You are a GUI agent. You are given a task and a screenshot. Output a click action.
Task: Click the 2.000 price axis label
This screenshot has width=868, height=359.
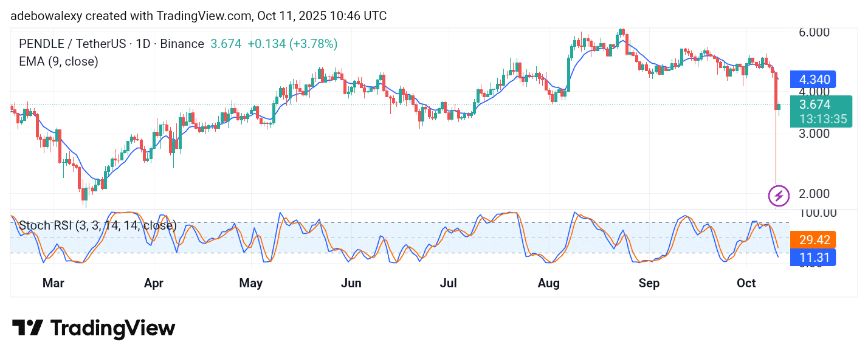[x=814, y=193]
